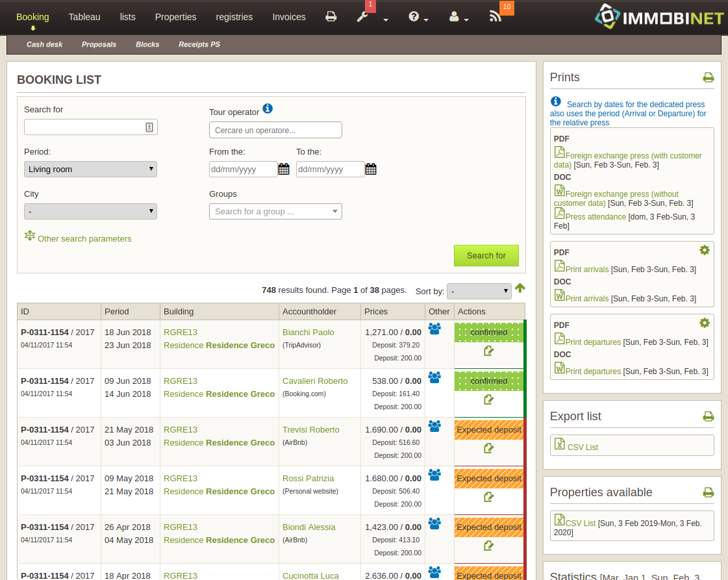The width and height of the screenshot is (728, 580).
Task: Open the lists menu
Action: click(x=128, y=17)
